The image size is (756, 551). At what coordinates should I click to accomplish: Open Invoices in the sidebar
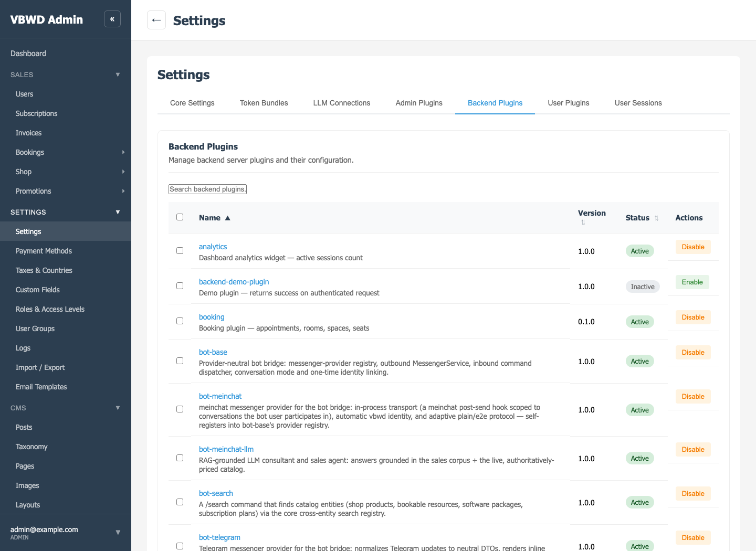pyautogui.click(x=66, y=133)
